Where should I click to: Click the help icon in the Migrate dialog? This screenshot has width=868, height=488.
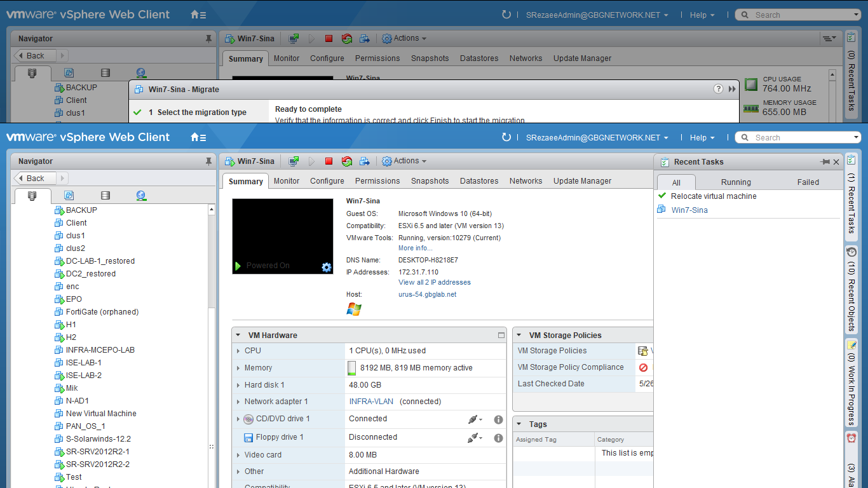pyautogui.click(x=718, y=89)
